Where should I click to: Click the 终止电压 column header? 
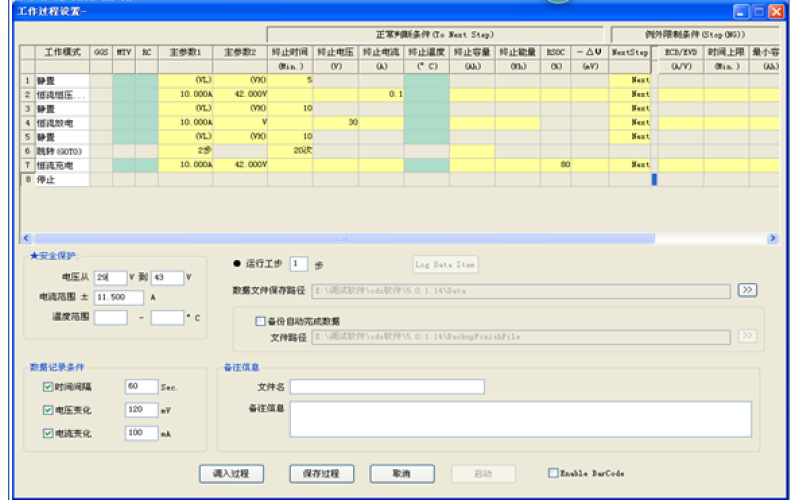coord(336,52)
